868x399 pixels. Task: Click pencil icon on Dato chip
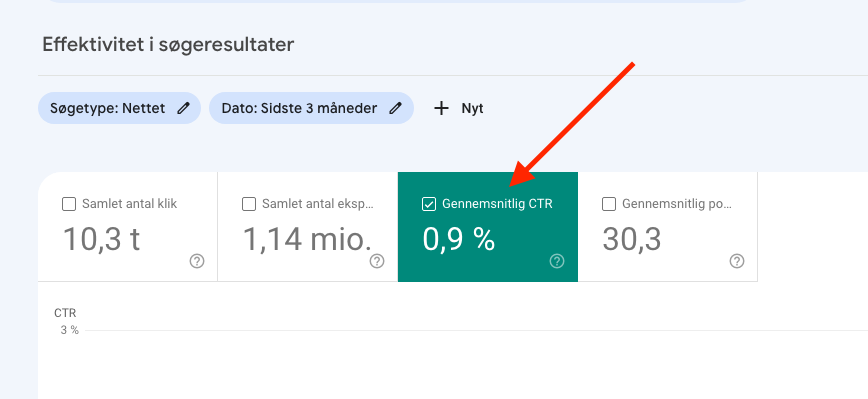[x=395, y=108]
